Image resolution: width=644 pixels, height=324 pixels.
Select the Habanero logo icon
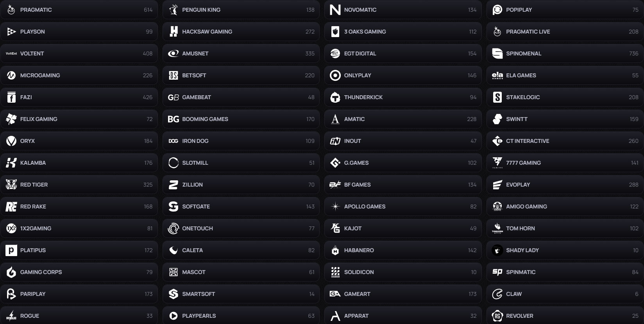pyautogui.click(x=335, y=250)
